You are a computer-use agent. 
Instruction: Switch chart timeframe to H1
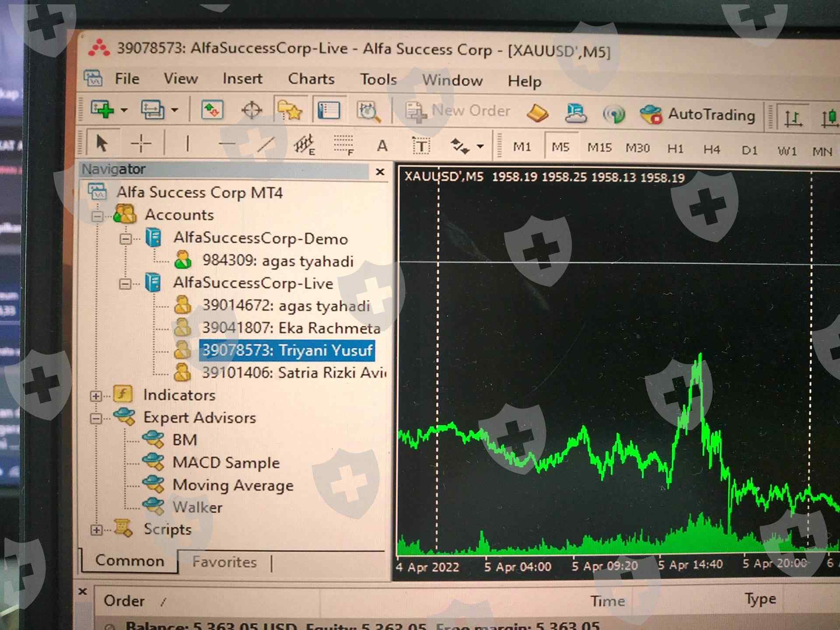click(x=675, y=149)
